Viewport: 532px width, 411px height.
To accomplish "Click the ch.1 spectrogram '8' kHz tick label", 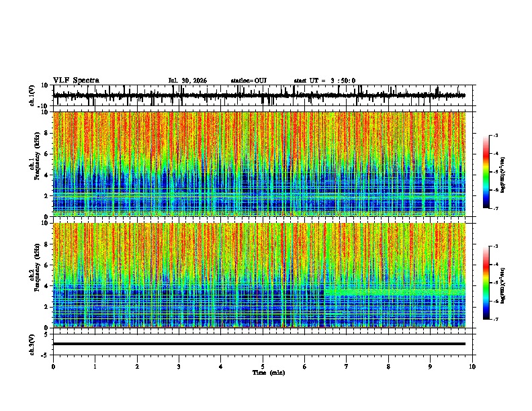I will tap(46, 133).
